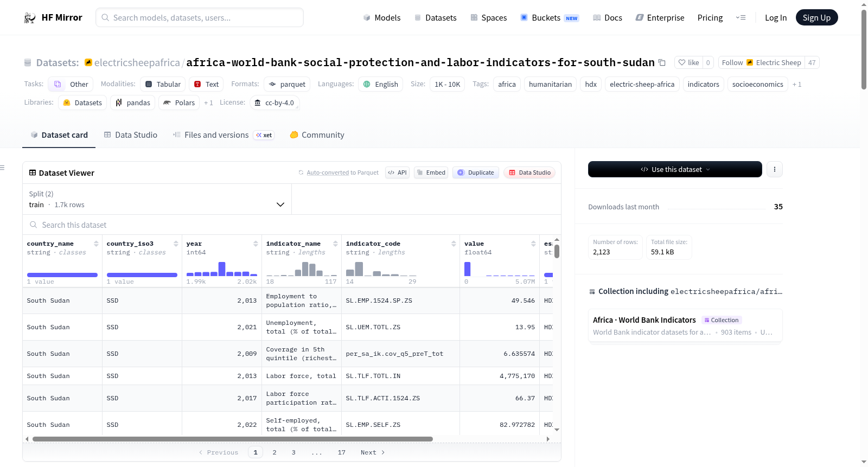Click in the Search this dataset field
The height and width of the screenshot is (467, 868).
(292, 225)
